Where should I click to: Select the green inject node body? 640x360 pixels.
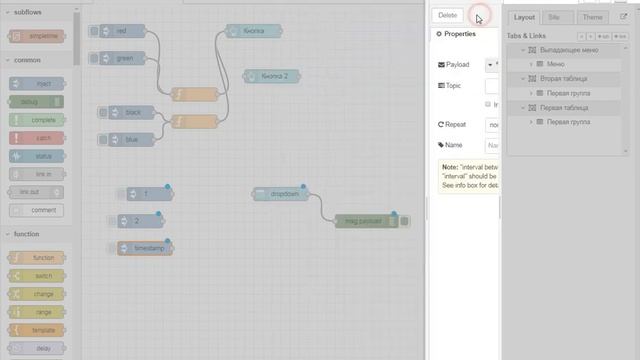tap(122, 58)
